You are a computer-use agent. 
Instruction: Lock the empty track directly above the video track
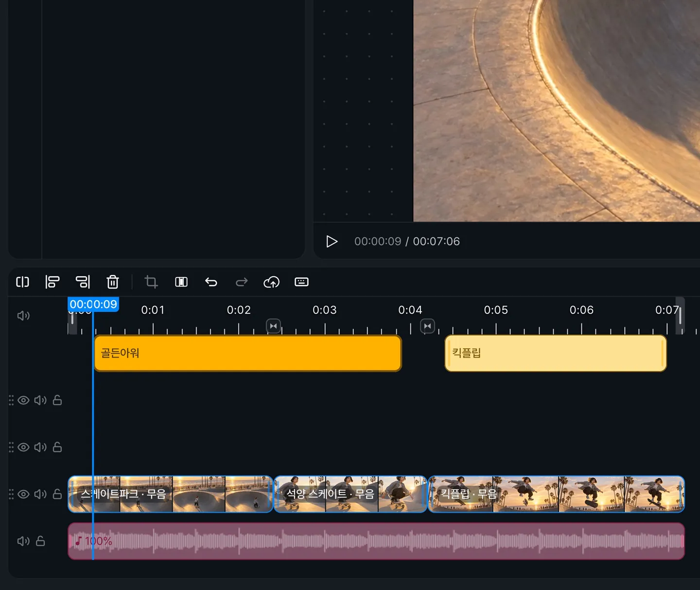pyautogui.click(x=57, y=447)
